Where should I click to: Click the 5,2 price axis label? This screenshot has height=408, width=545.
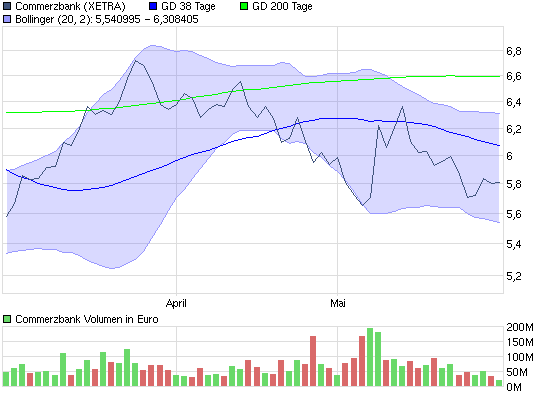click(x=514, y=276)
